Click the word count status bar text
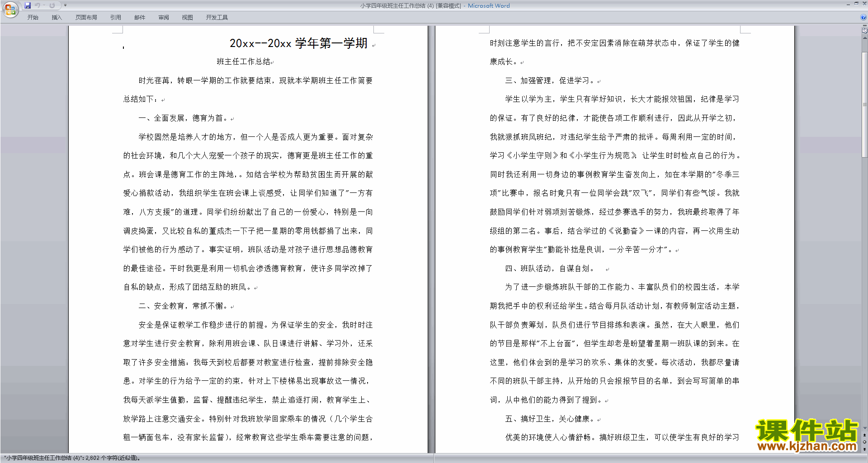Viewport: 868px width, 463px height. (72, 458)
